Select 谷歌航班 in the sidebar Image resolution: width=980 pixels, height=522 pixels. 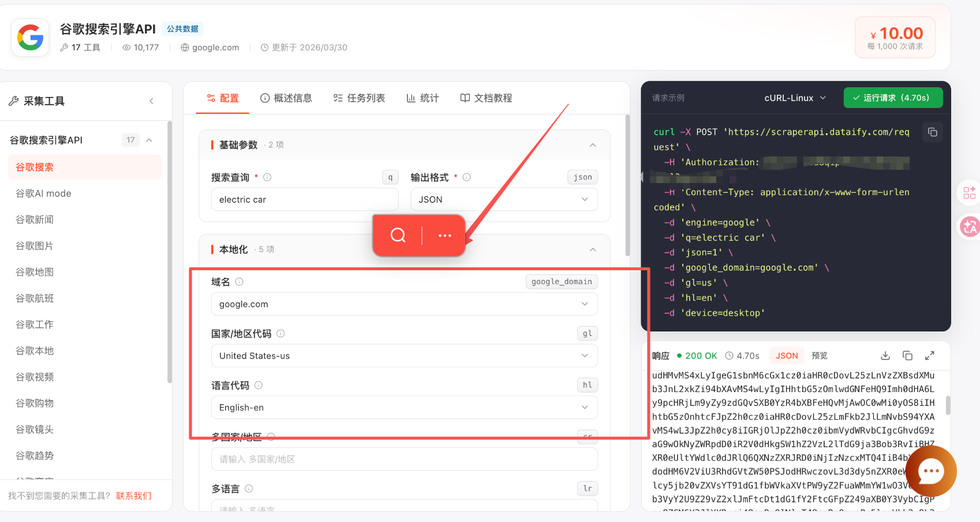[x=85, y=299]
